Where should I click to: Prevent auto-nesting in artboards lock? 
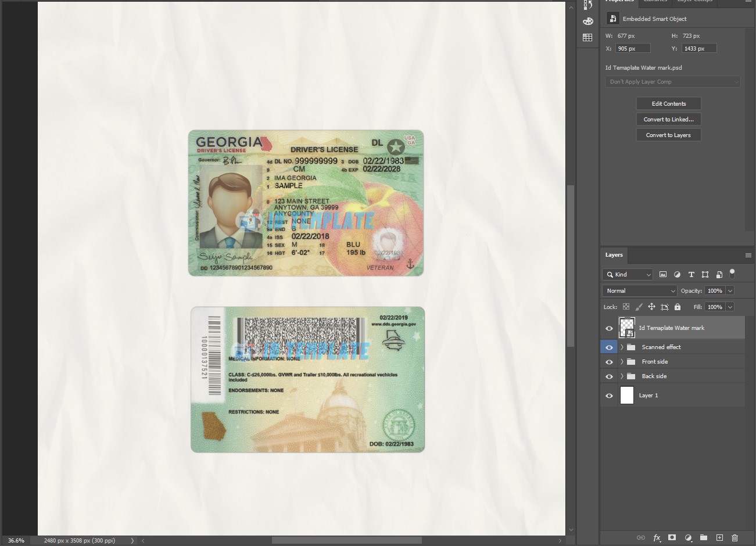[x=665, y=307]
